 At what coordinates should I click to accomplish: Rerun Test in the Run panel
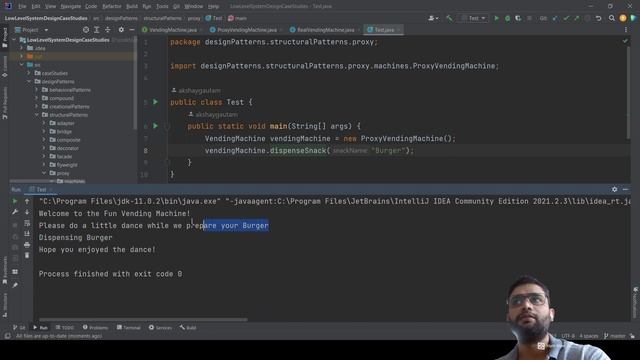(x=15, y=201)
